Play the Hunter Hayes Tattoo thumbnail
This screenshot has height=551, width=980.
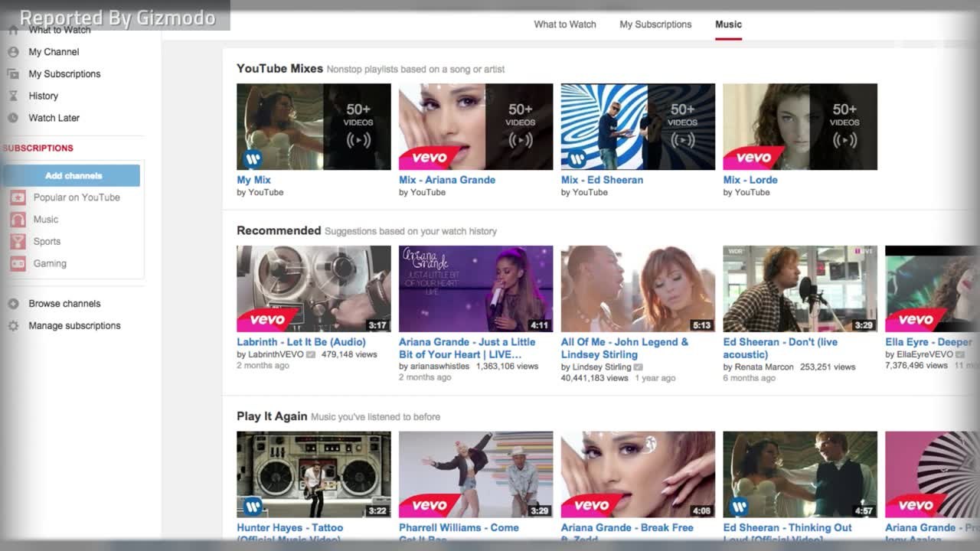[314, 474]
